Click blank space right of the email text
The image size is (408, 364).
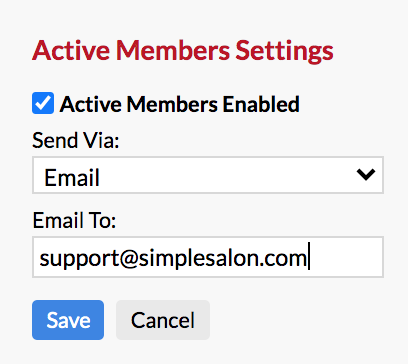[x=347, y=257]
